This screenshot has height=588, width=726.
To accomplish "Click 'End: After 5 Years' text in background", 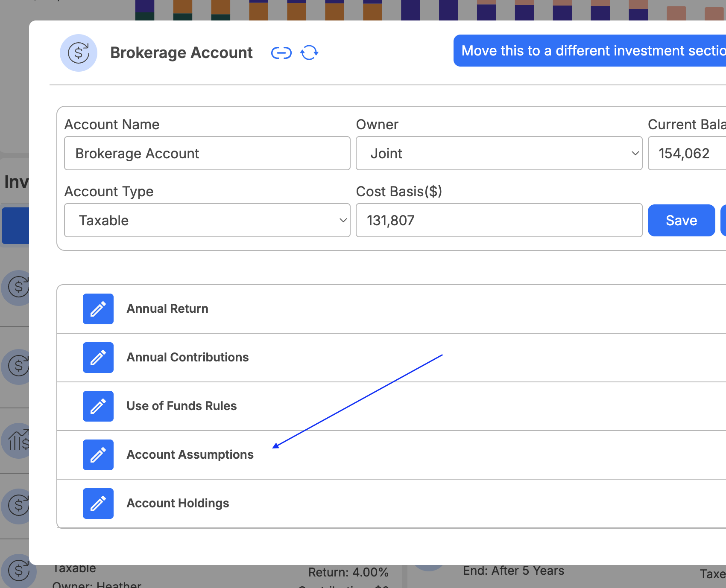I will click(x=513, y=571).
